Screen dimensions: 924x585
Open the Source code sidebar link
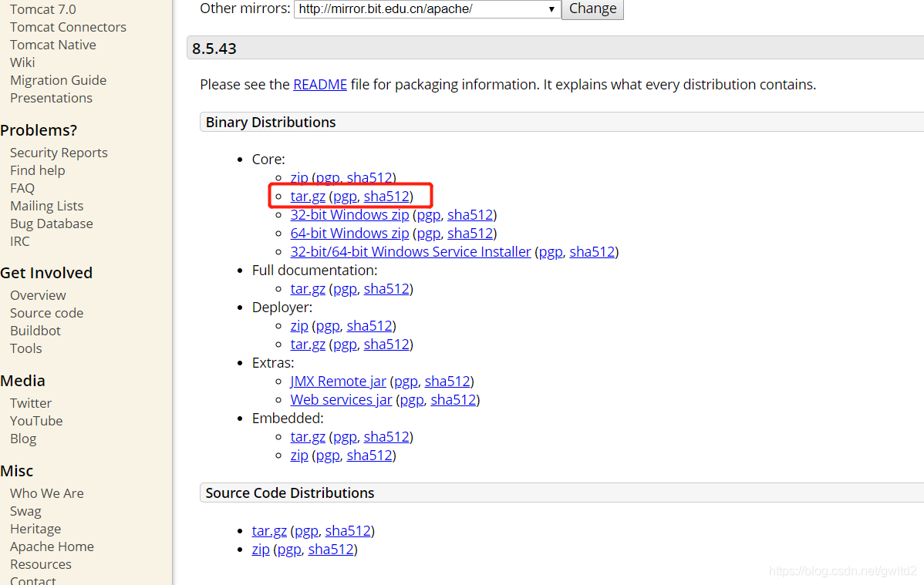point(46,313)
